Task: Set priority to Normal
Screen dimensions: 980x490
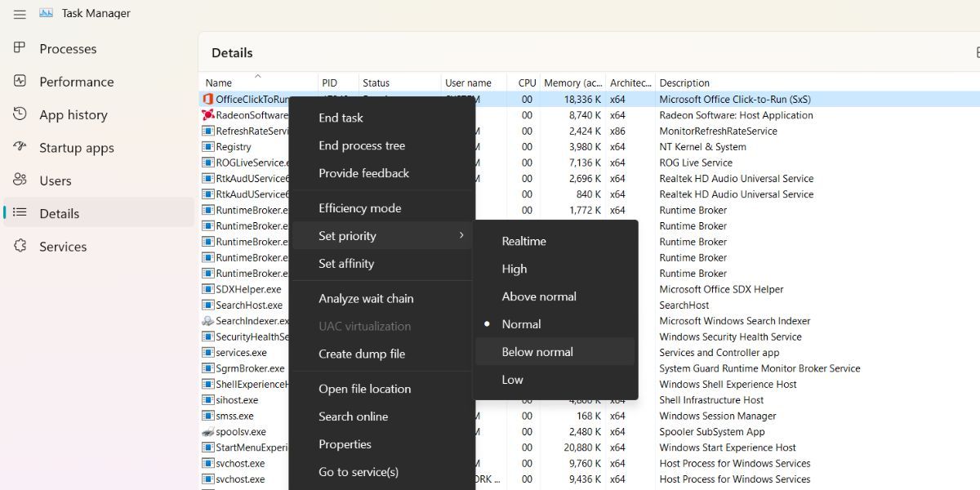Action: [555, 324]
